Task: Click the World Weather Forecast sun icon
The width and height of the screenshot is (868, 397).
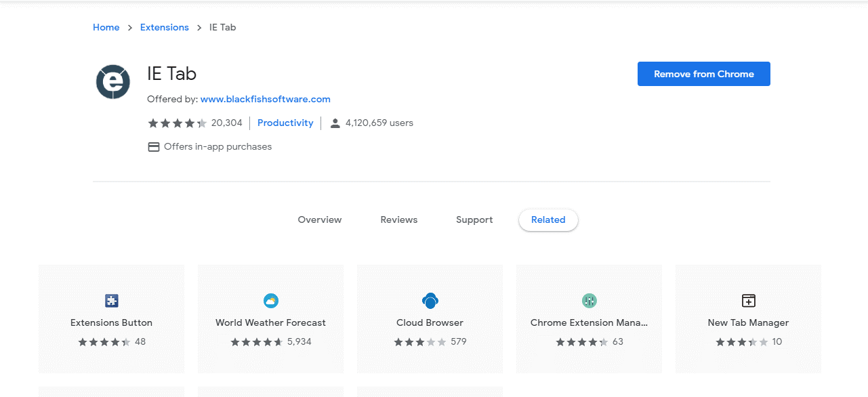Action: point(271,301)
